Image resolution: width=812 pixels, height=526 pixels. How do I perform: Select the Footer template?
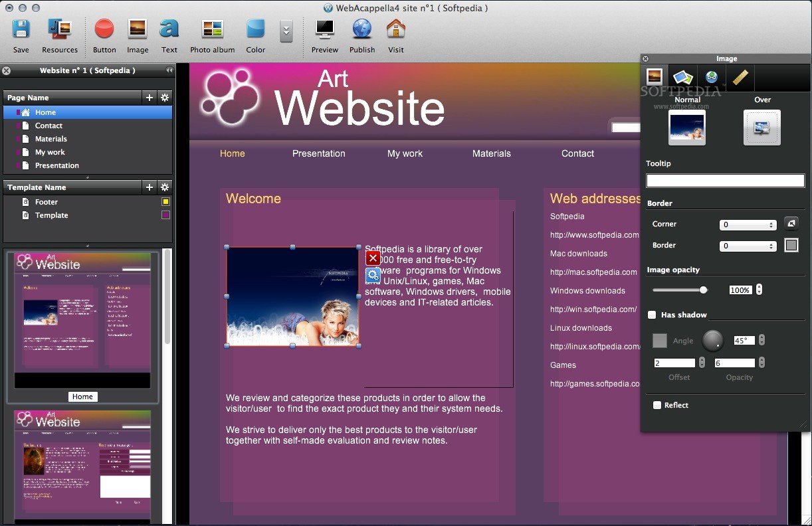tap(88, 202)
